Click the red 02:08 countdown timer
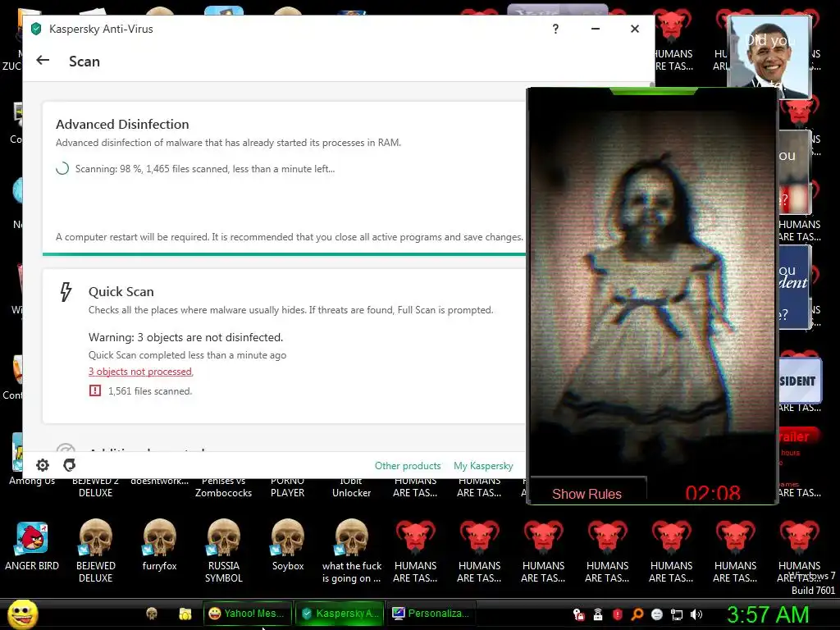The height and width of the screenshot is (630, 840). [x=713, y=492]
